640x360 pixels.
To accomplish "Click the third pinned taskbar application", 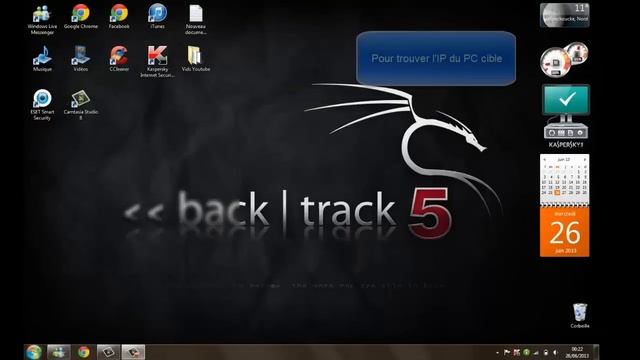I will tap(108, 352).
